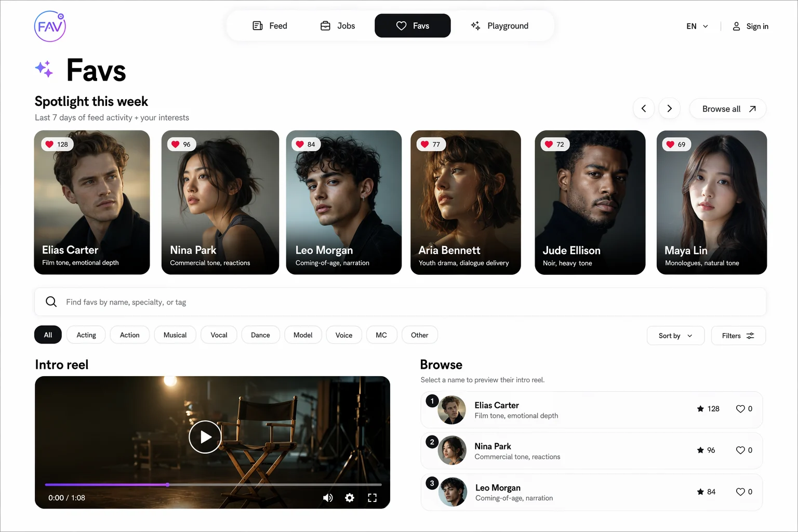Click Browse all button
The height and width of the screenshot is (532, 798).
[x=728, y=109]
